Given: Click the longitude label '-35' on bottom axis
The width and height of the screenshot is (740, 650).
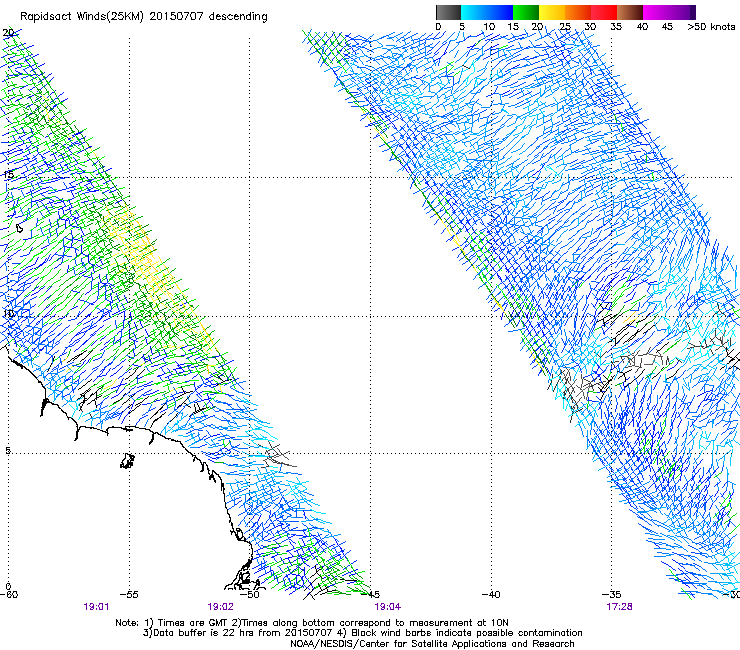Looking at the screenshot, I should pos(612,594).
